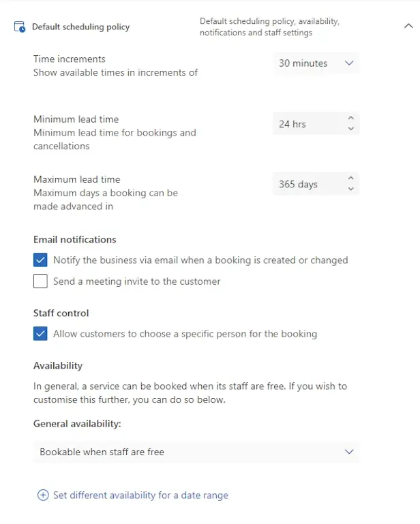Decrease the minimum lead time value

[x=350, y=129]
